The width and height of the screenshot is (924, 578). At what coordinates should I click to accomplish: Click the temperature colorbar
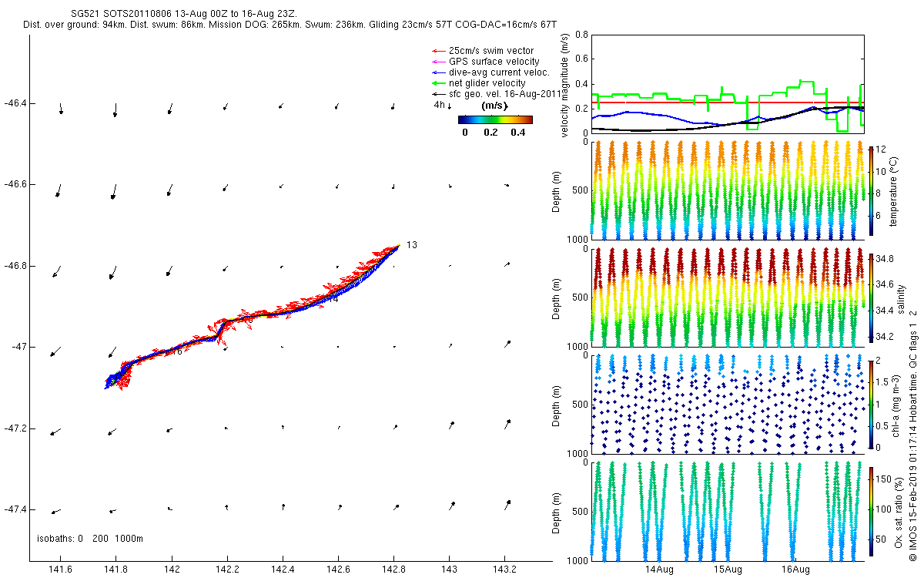click(x=871, y=191)
